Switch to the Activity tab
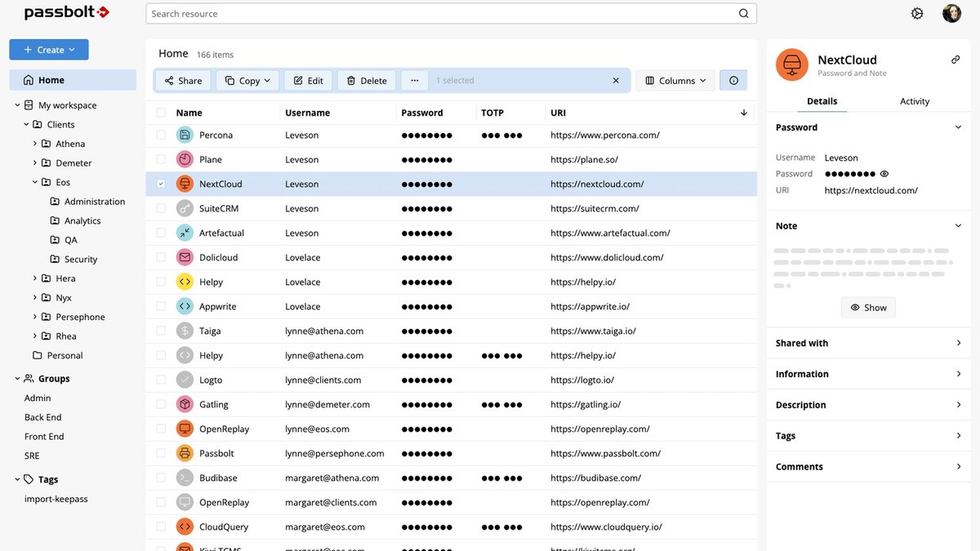Image resolution: width=980 pixels, height=551 pixels. click(x=915, y=101)
